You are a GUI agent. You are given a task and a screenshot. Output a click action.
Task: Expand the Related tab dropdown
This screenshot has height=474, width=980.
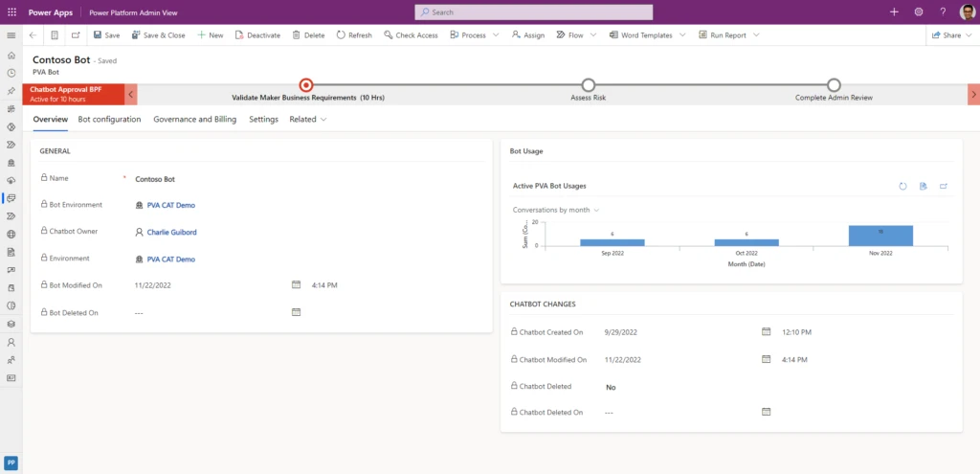pos(308,120)
